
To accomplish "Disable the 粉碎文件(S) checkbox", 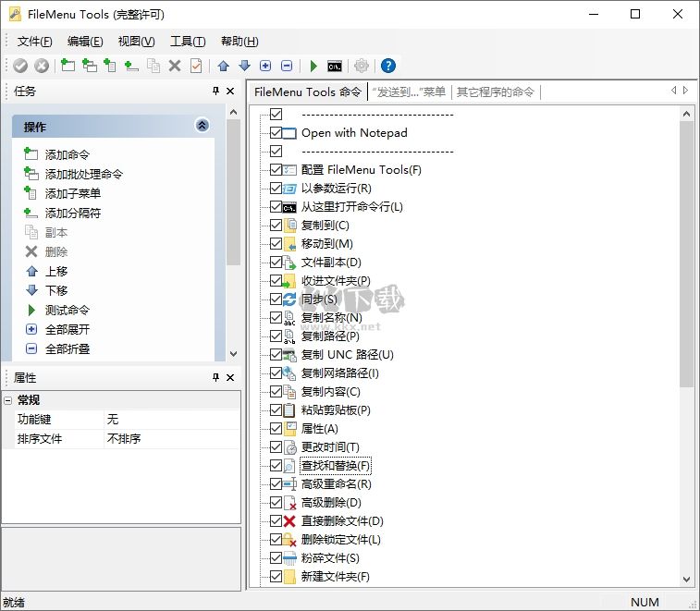I will tap(276, 558).
